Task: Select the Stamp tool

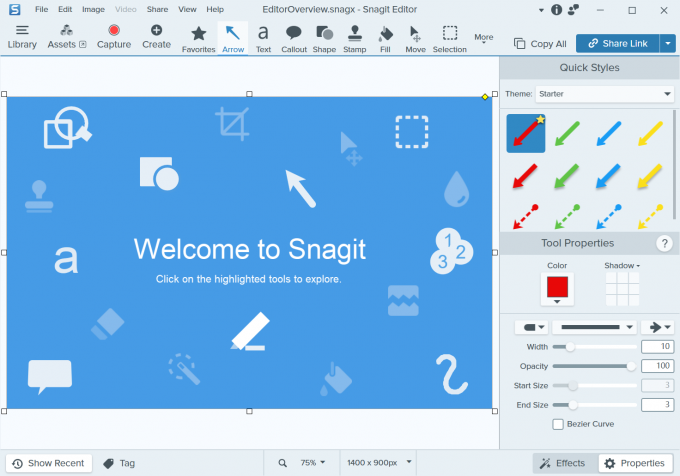Action: [x=354, y=38]
